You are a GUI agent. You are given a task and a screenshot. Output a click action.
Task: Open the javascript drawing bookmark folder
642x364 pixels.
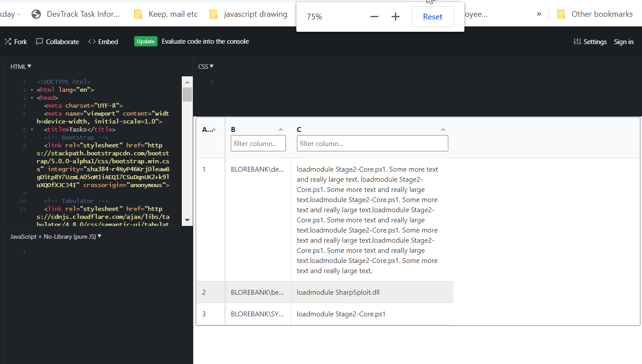click(x=248, y=14)
